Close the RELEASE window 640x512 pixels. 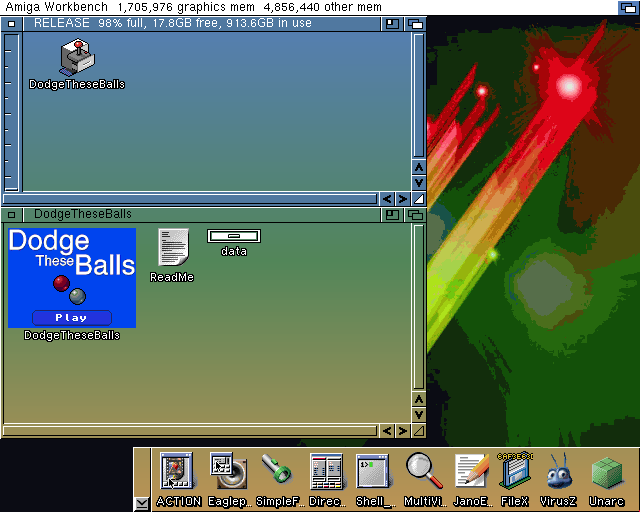click(x=12, y=24)
